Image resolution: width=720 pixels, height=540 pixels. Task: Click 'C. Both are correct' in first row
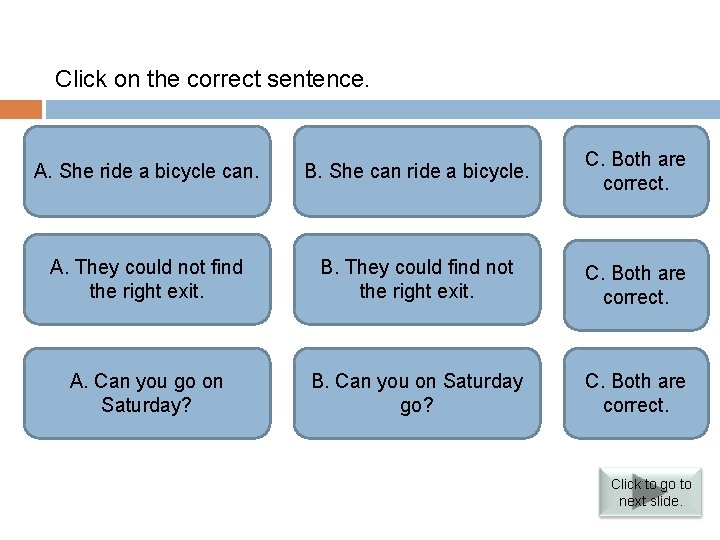(x=635, y=171)
